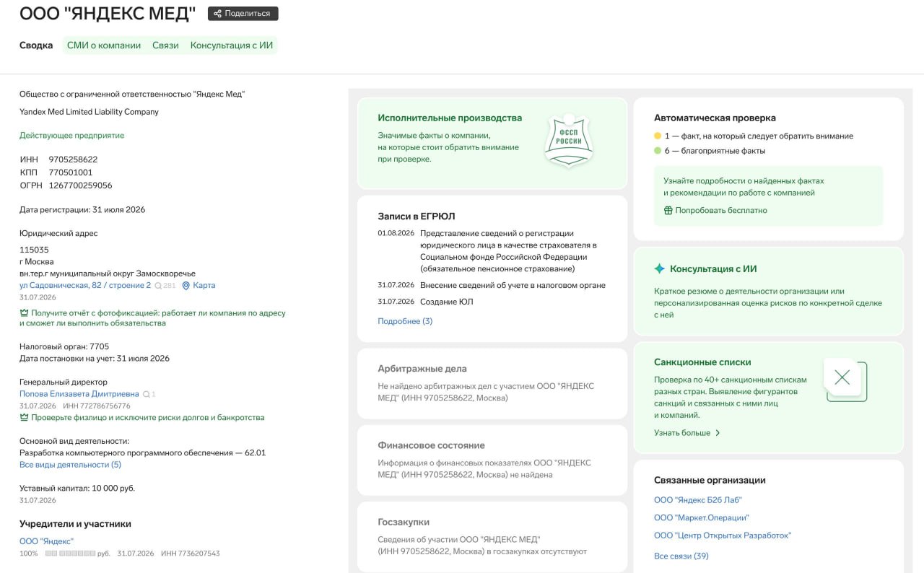Click the share icon in Поделиться button
Image resolution: width=924 pixels, height=573 pixels.
tap(217, 14)
